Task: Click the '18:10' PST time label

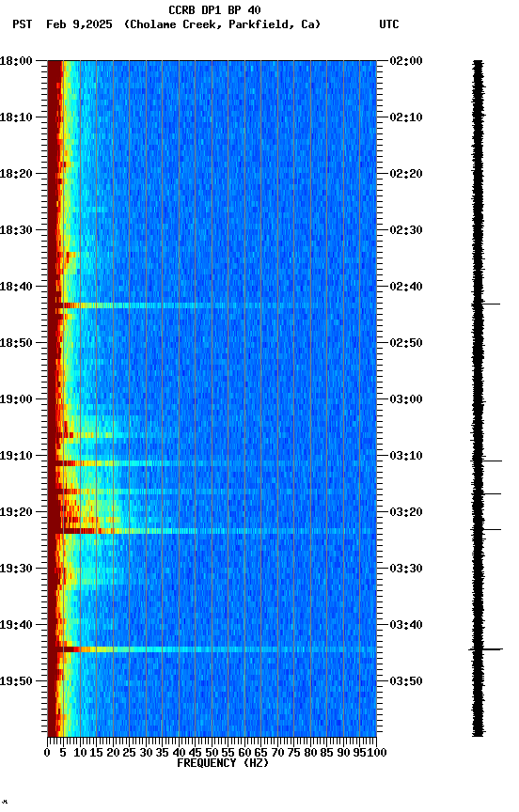Action: click(x=16, y=117)
